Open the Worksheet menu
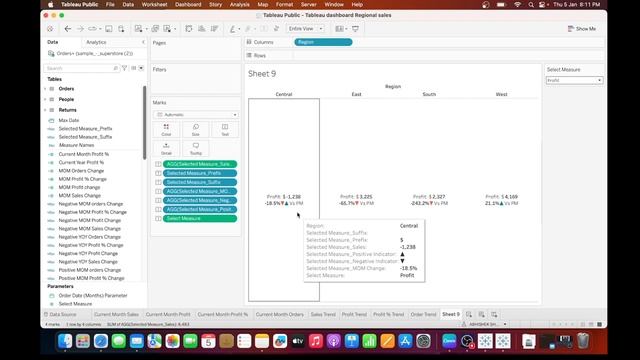This screenshot has height=360, width=640. pos(154,4)
